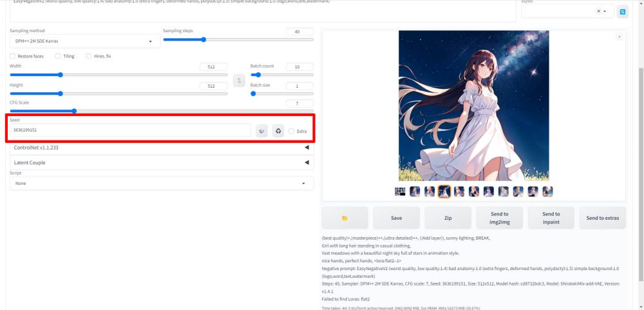Swap width and height with arrows button

coord(239,81)
